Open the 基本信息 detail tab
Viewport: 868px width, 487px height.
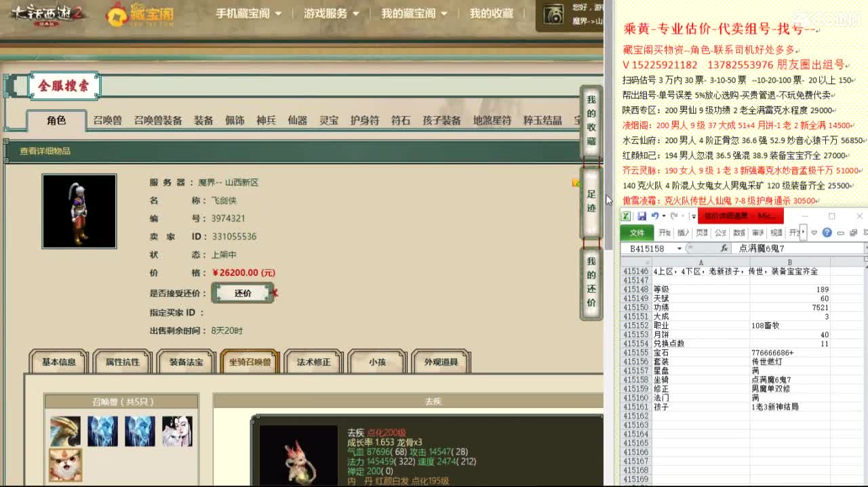click(59, 362)
